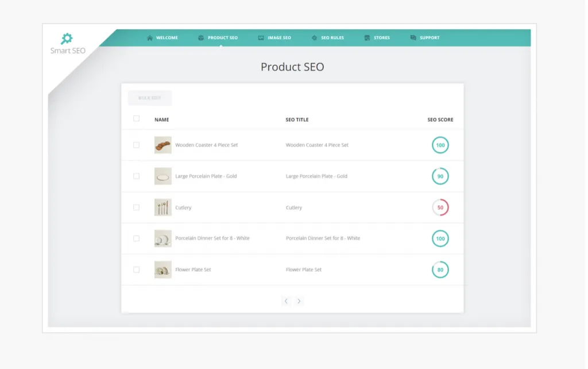Viewport: 588px width, 369px height.
Task: Click the chat icon beside Support
Action: (413, 38)
